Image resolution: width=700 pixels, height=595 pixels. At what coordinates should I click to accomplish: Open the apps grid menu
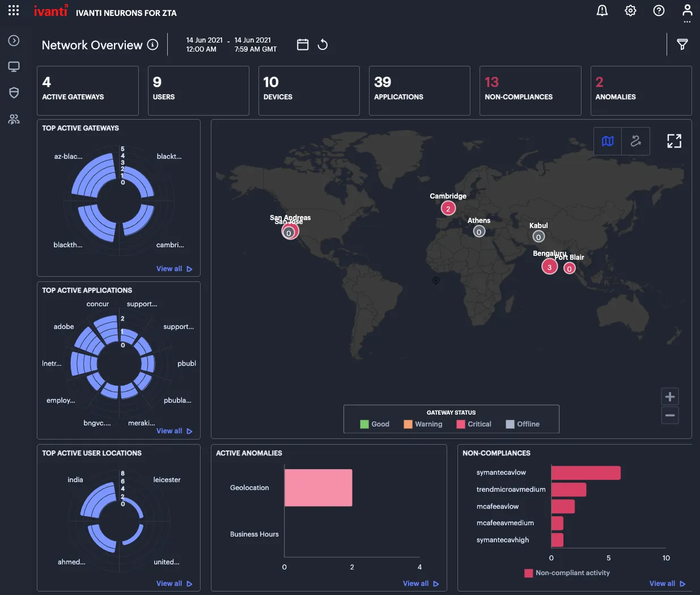coord(14,10)
